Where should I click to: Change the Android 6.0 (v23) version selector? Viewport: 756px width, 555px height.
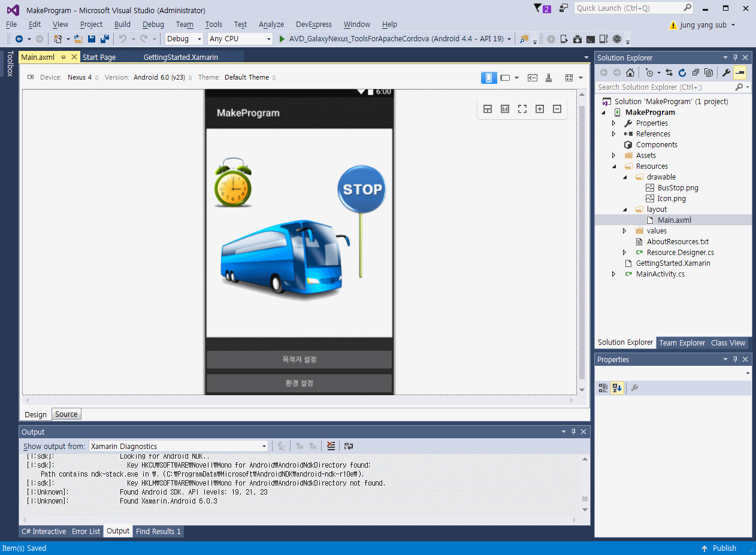[x=163, y=77]
